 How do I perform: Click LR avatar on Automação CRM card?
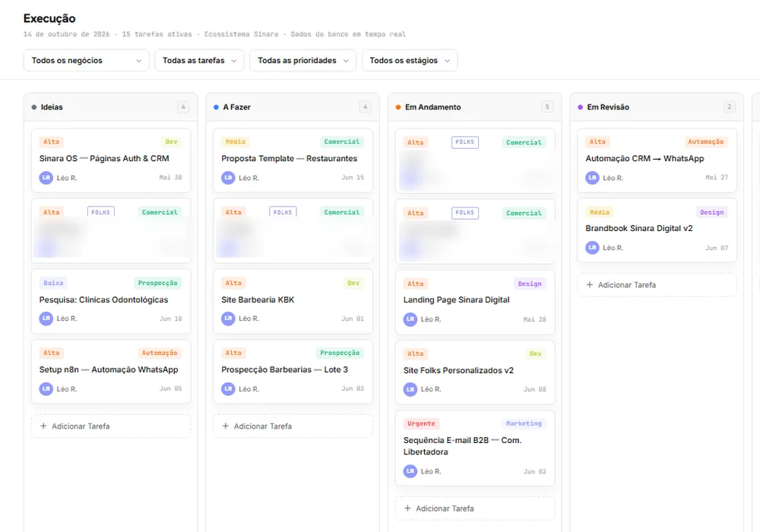592,178
